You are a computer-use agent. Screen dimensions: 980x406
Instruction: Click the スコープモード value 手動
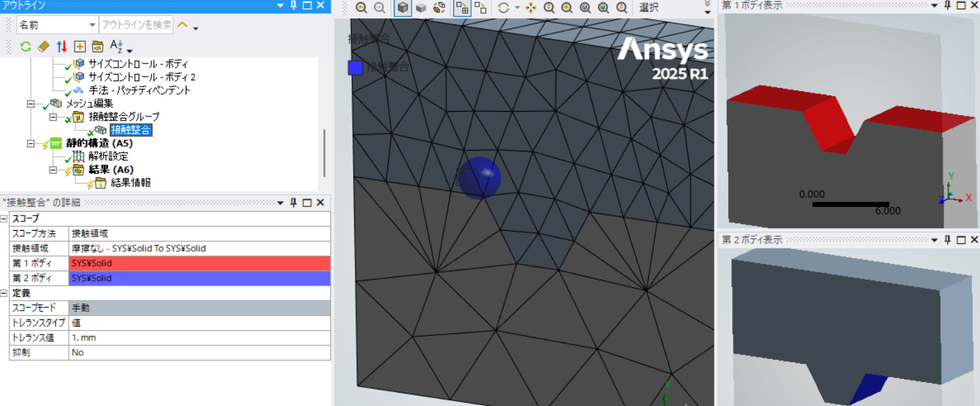tap(198, 308)
